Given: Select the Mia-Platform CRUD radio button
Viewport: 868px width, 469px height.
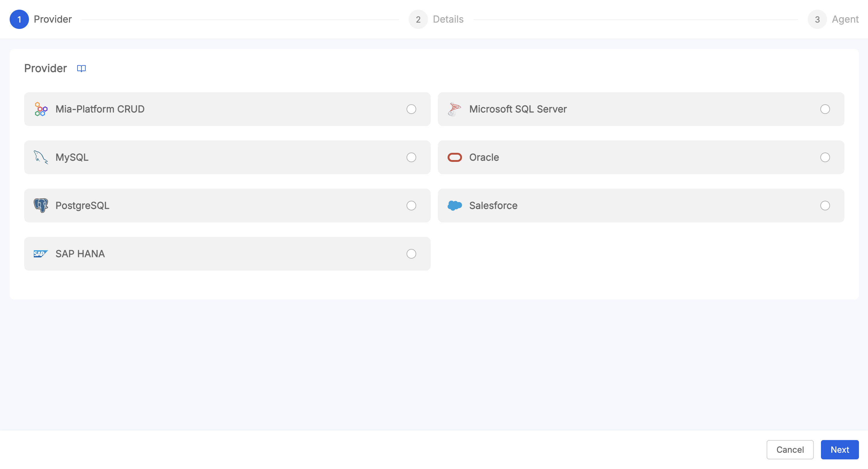Looking at the screenshot, I should (x=411, y=109).
